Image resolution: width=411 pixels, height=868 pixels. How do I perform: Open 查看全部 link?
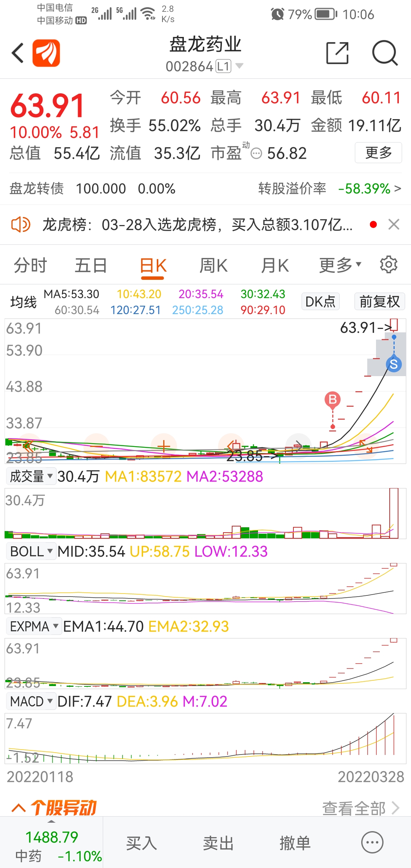(361, 808)
